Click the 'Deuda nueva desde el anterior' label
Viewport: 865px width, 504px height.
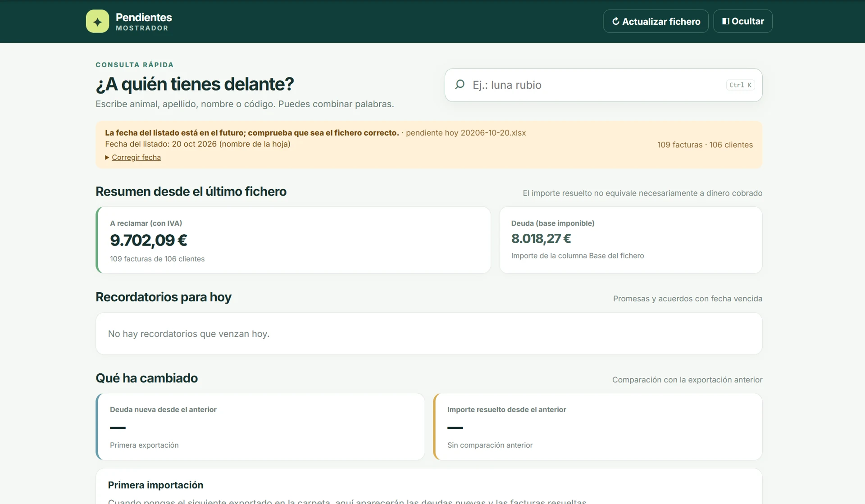click(x=163, y=409)
